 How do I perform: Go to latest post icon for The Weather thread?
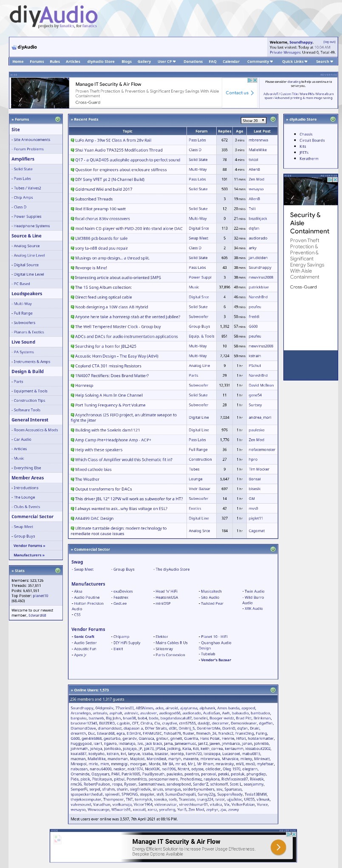pyautogui.click(x=72, y=479)
